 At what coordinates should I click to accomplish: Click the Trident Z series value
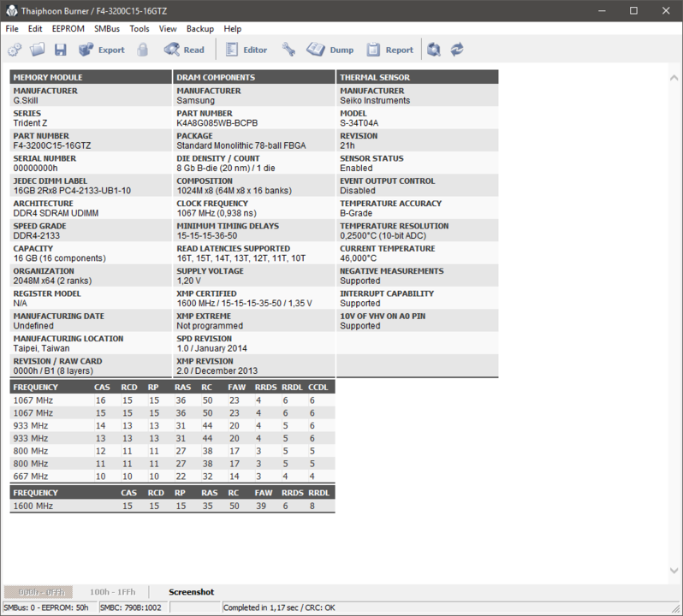(x=30, y=123)
